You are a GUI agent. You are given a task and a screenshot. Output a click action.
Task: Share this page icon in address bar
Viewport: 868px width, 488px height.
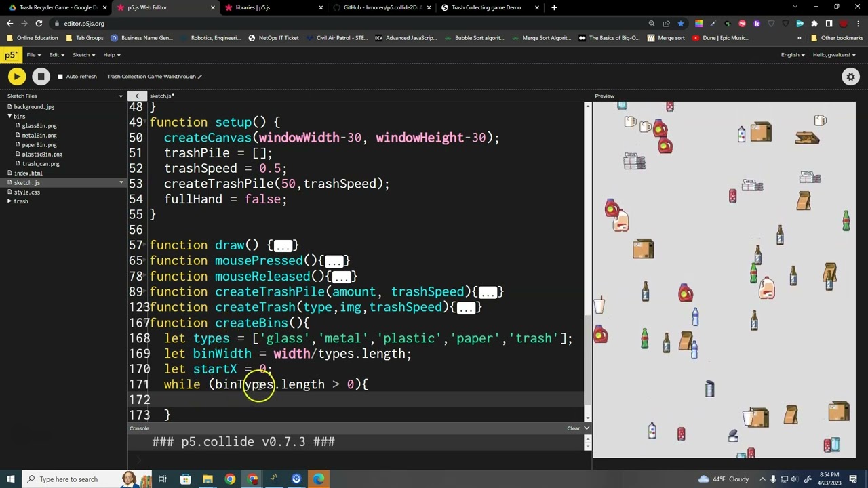pos(666,24)
